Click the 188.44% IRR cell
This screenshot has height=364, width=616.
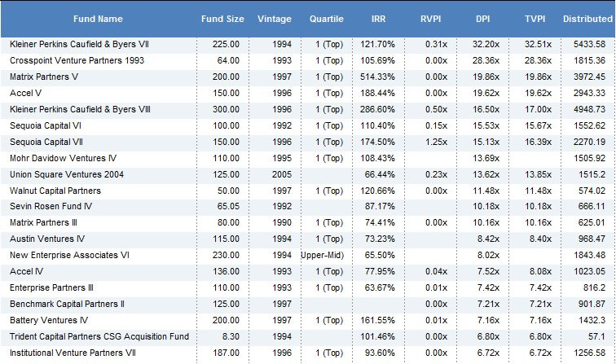point(377,94)
